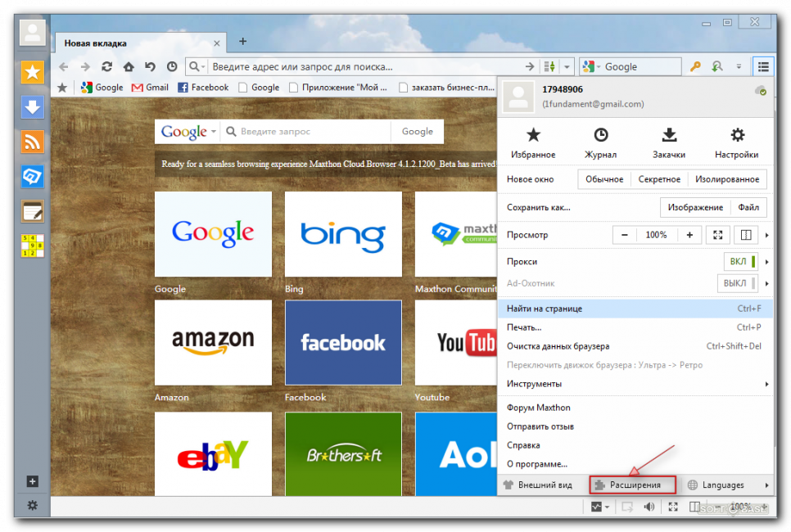This screenshot has height=532, width=791.
Task: Open Расширения extensions
Action: click(633, 485)
